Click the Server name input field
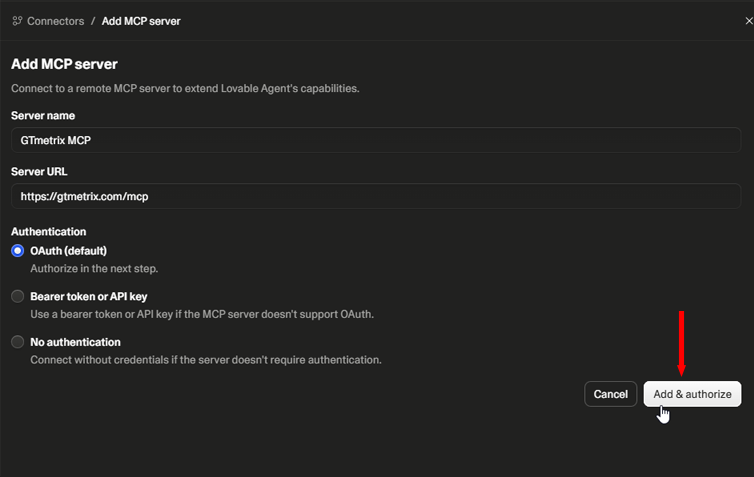The height and width of the screenshot is (477, 754). (x=376, y=140)
